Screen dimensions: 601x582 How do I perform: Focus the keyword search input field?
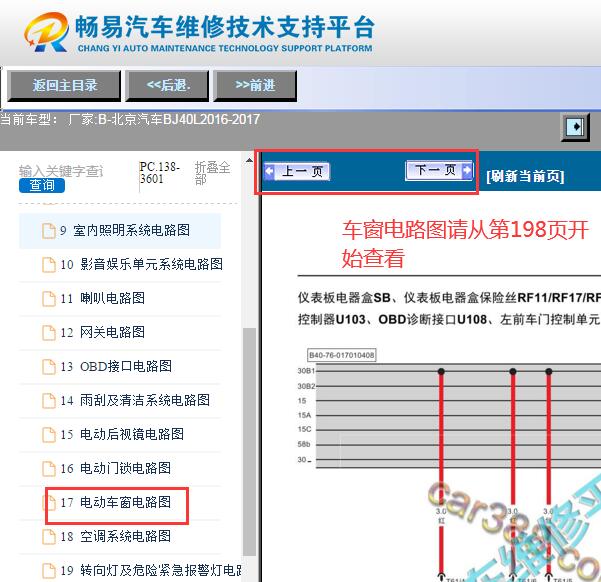click(x=61, y=171)
